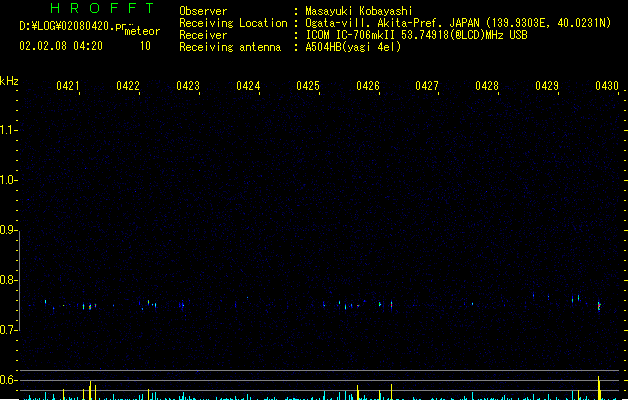Image resolution: width=629 pixels, height=400 pixels.
Task: Click time marker 0425
Action: coord(308,86)
